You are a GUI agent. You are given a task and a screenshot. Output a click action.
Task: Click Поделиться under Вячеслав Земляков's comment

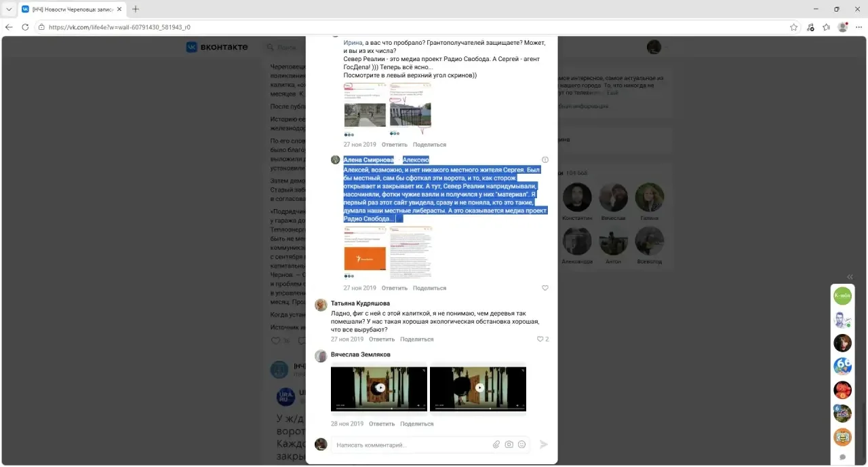click(x=416, y=424)
